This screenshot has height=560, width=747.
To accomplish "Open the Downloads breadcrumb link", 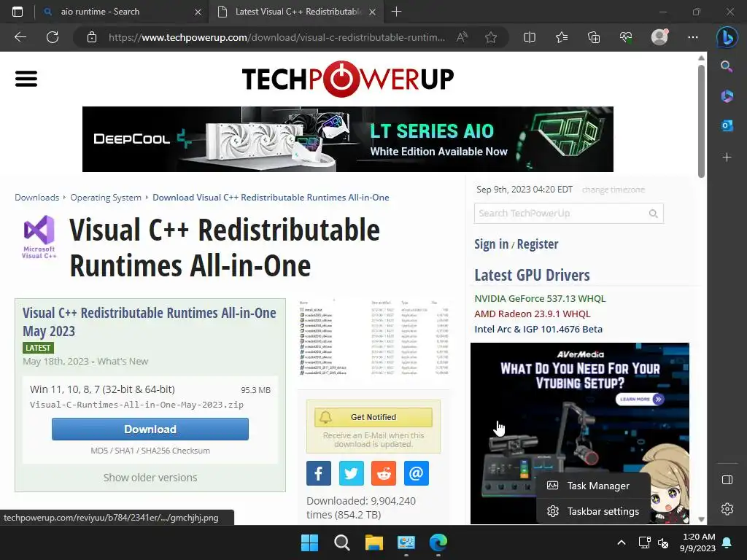I will point(36,197).
